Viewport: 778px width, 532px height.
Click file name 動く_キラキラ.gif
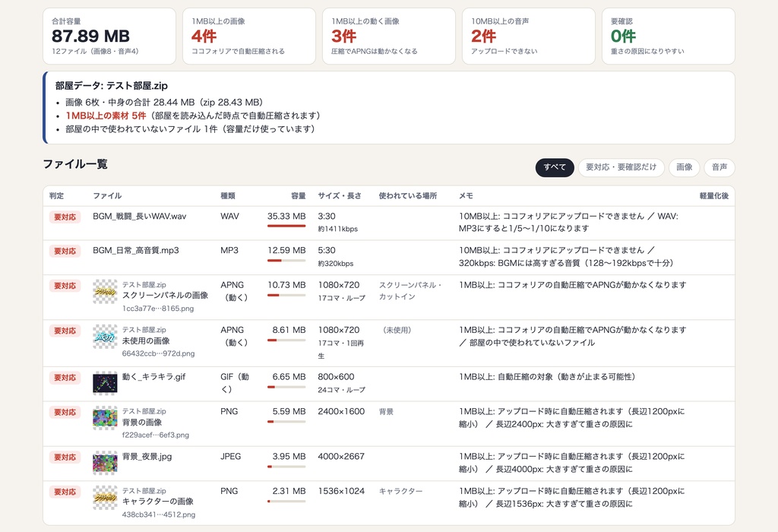(x=153, y=377)
